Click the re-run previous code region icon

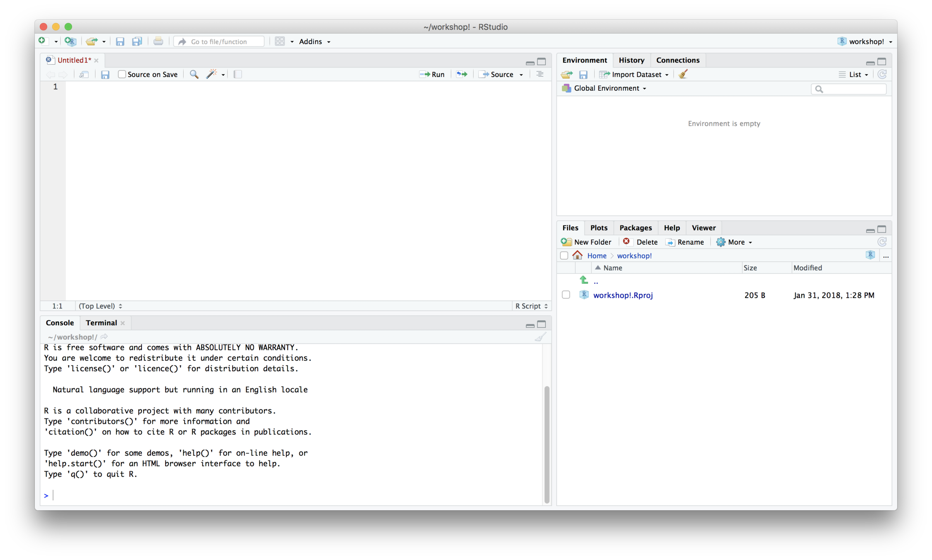click(x=462, y=74)
